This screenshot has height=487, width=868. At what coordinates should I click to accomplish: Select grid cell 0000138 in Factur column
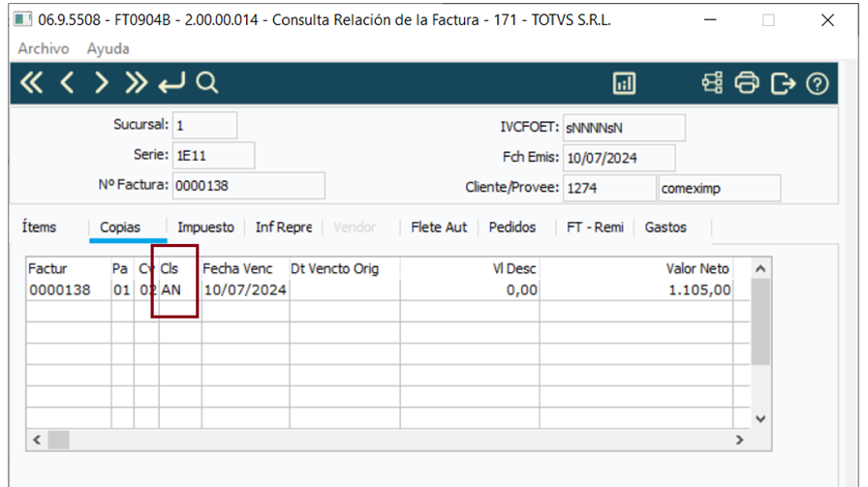click(x=69, y=290)
